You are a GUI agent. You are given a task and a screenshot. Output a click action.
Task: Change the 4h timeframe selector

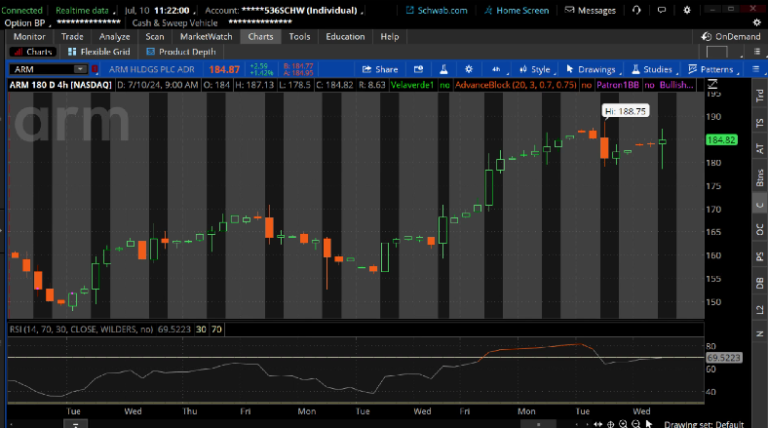pos(496,70)
